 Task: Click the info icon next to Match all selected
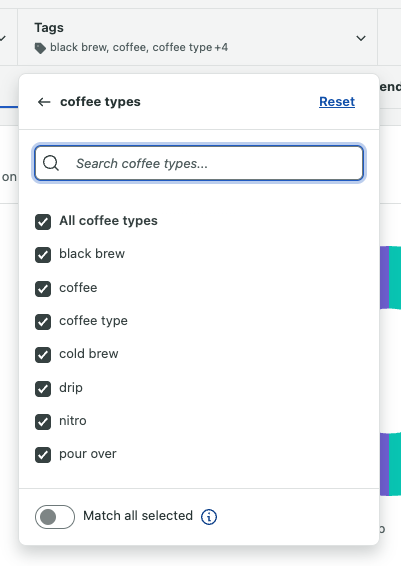209,517
